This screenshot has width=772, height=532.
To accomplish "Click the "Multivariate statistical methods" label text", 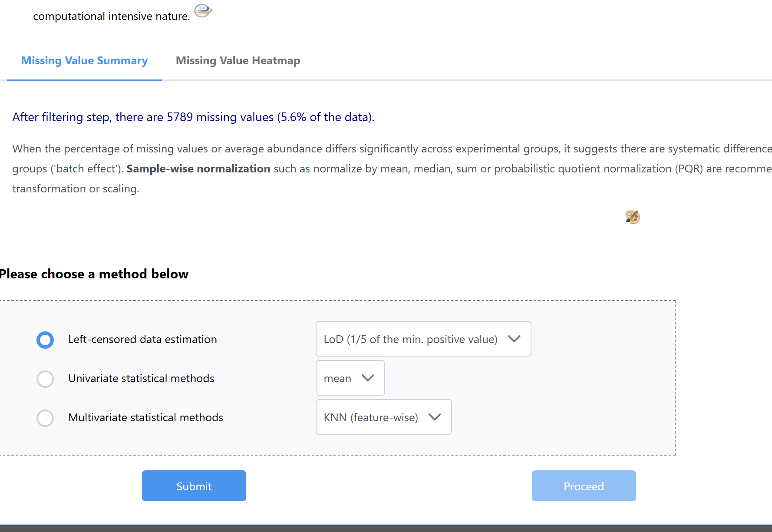I will [145, 418].
